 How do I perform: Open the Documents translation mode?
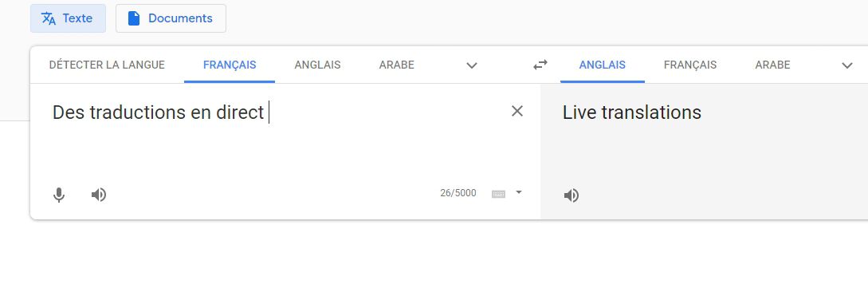point(171,18)
